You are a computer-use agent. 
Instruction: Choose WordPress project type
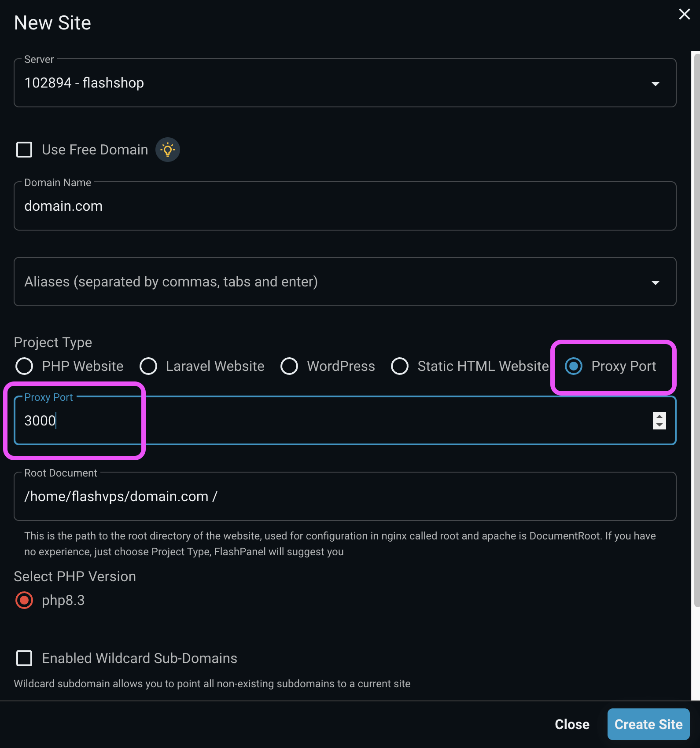(x=289, y=366)
